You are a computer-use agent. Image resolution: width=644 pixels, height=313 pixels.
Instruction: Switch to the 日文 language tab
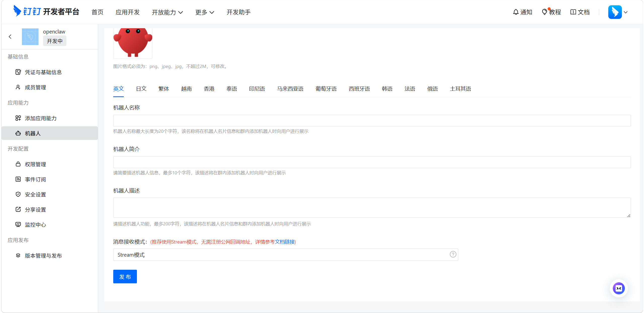(x=141, y=89)
